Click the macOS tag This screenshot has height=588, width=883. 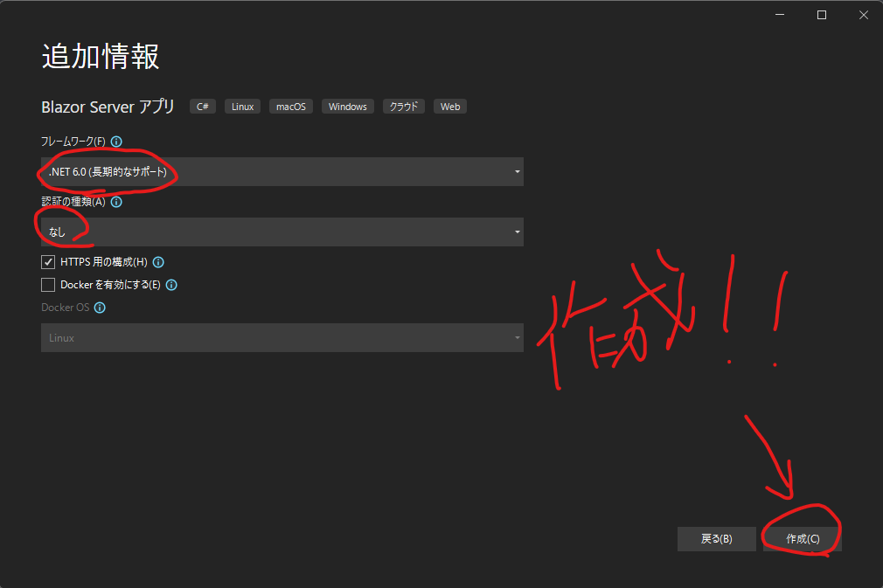(x=291, y=107)
